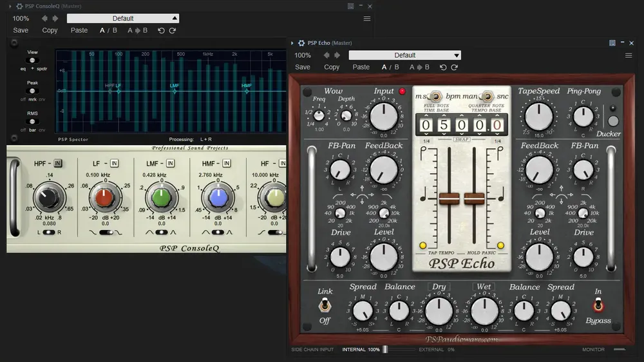This screenshot has height=362, width=644.
Task: Click the Tap Tempo yellow button
Action: tap(422, 245)
